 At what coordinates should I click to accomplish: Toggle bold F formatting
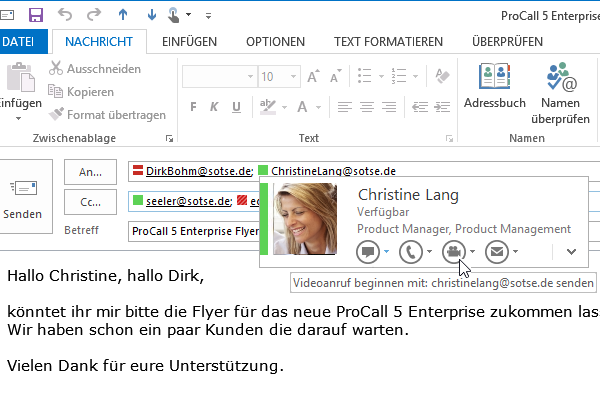coord(193,107)
